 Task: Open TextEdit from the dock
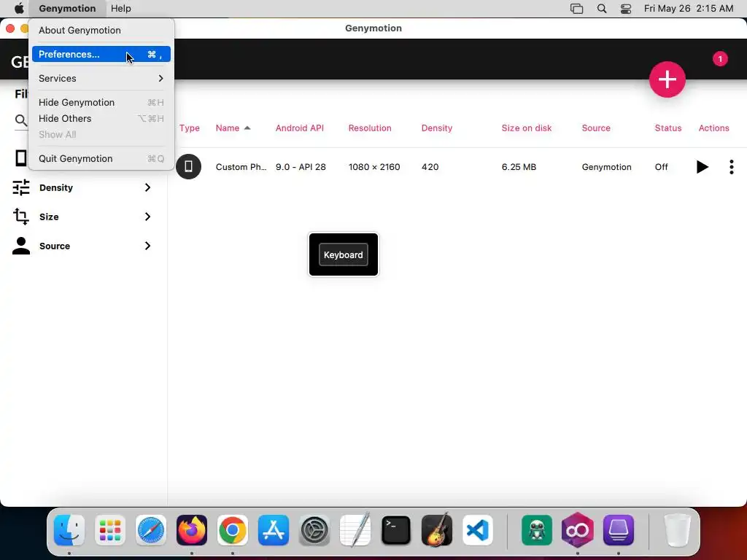(x=355, y=529)
